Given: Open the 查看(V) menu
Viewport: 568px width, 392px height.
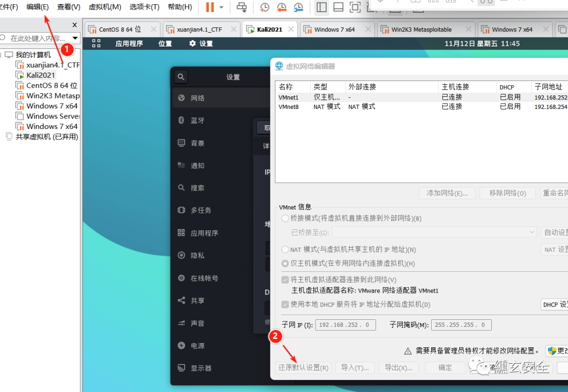Looking at the screenshot, I should point(69,7).
